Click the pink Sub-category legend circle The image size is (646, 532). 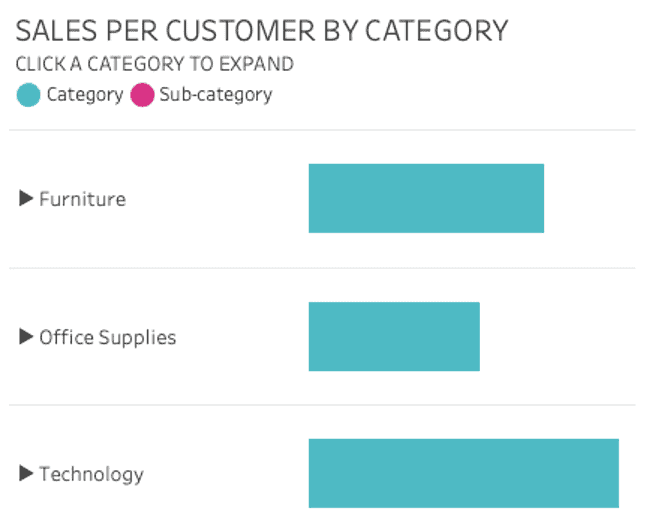[x=142, y=96]
